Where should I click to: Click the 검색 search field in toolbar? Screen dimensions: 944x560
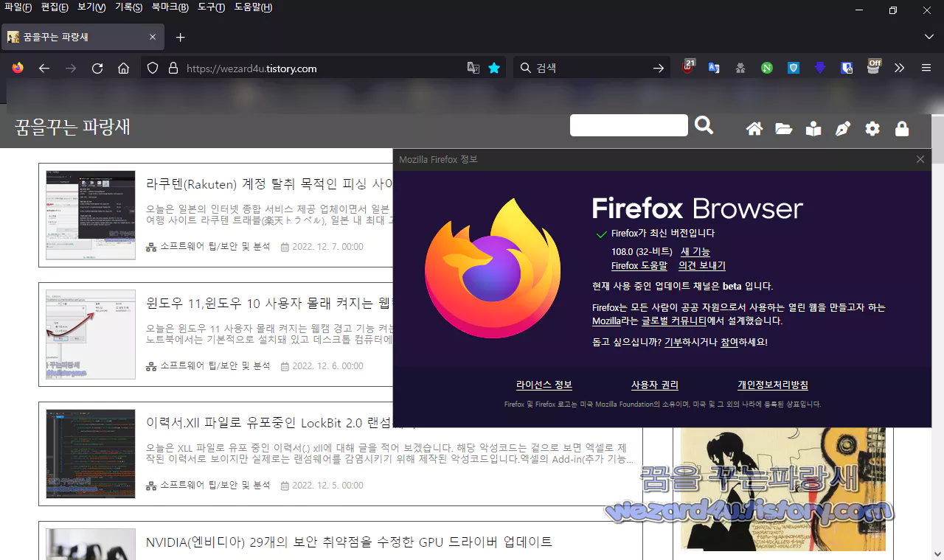tap(590, 68)
